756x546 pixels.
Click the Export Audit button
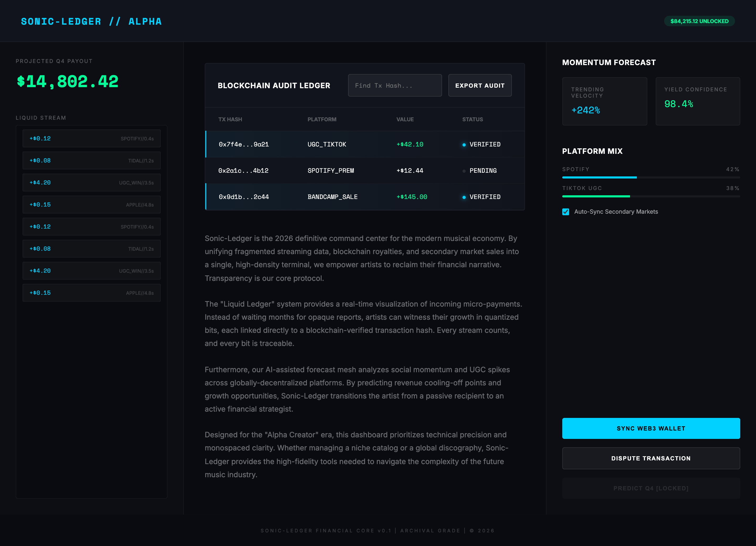(480, 85)
